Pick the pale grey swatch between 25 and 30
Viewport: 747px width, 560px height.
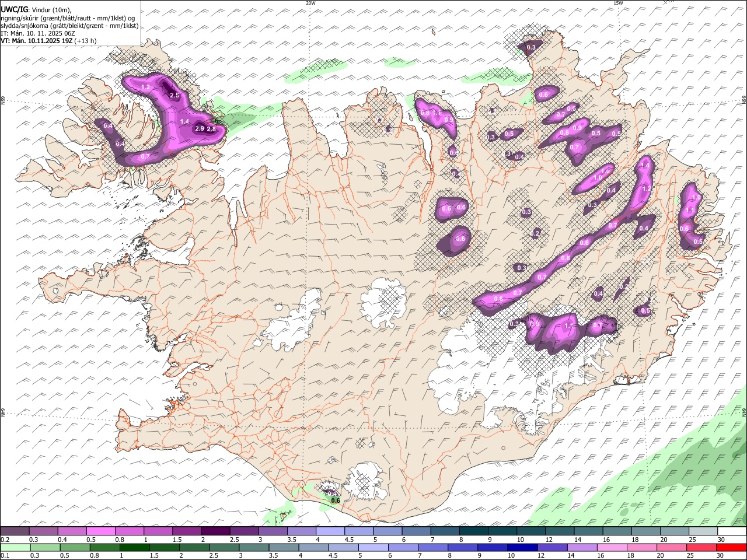[703, 531]
